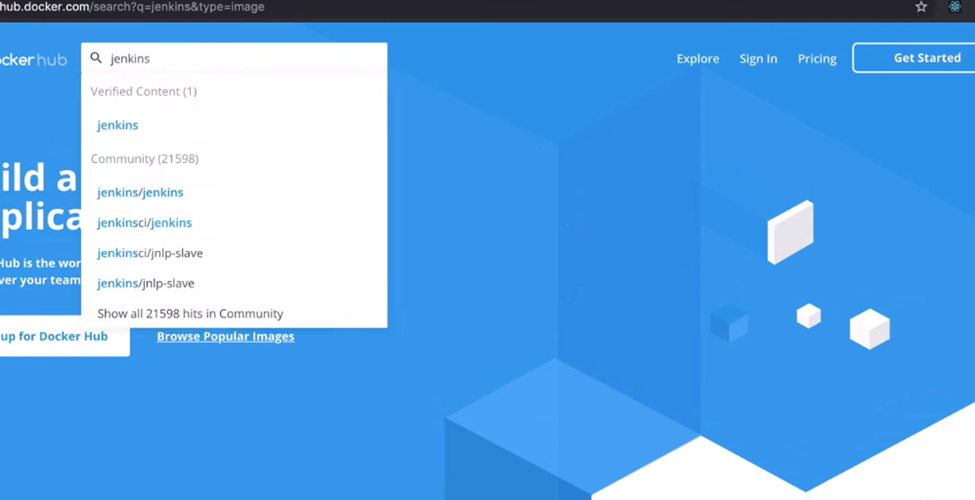Click the Community (21598) heading
This screenshot has height=500, width=975.
[145, 159]
